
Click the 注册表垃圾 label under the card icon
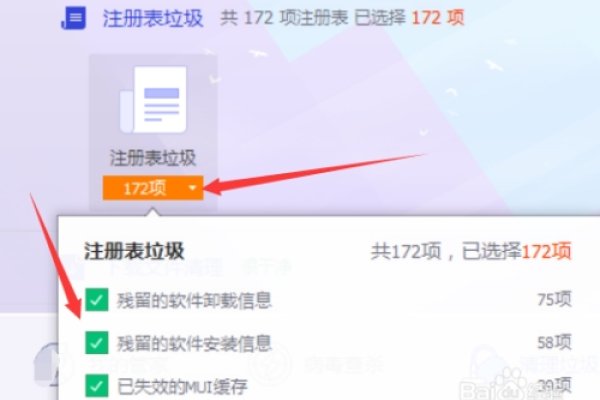point(153,158)
